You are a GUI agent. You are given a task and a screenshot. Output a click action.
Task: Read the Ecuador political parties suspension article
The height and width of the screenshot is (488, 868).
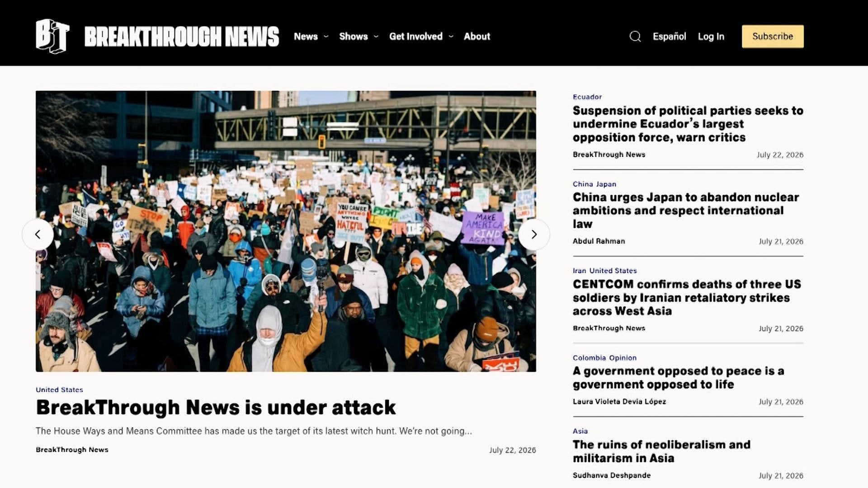click(x=688, y=124)
